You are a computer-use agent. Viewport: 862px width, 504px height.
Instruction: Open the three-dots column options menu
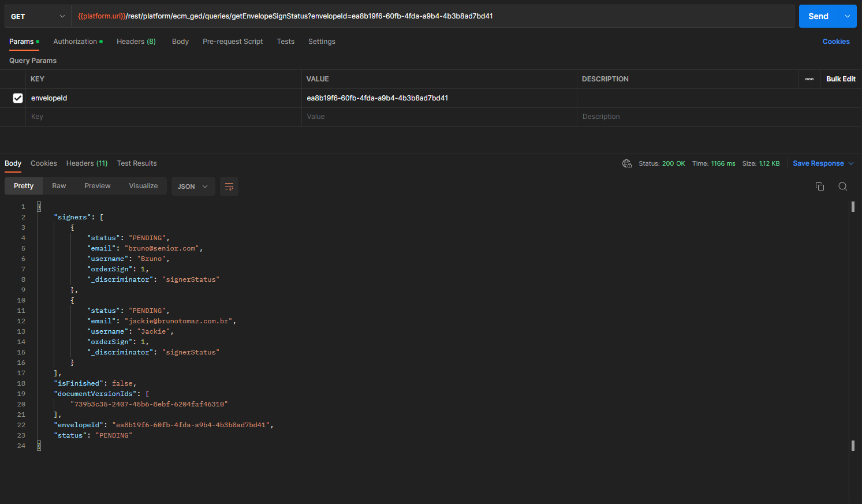point(809,79)
